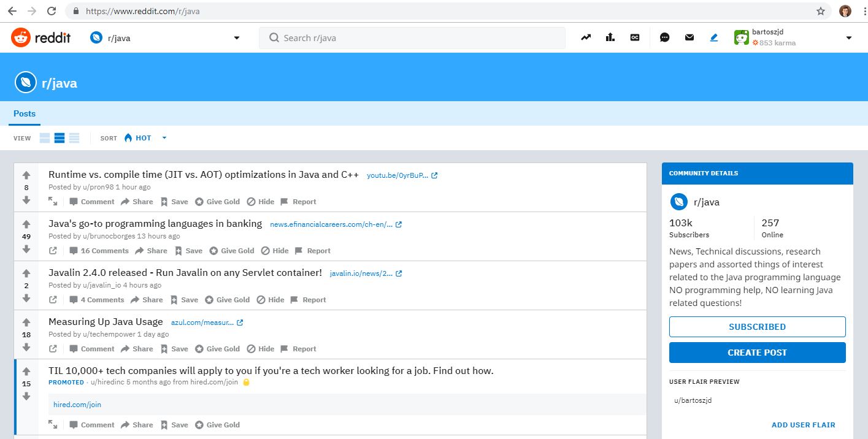
Task: Switch to compact view layout
Action: tap(74, 137)
